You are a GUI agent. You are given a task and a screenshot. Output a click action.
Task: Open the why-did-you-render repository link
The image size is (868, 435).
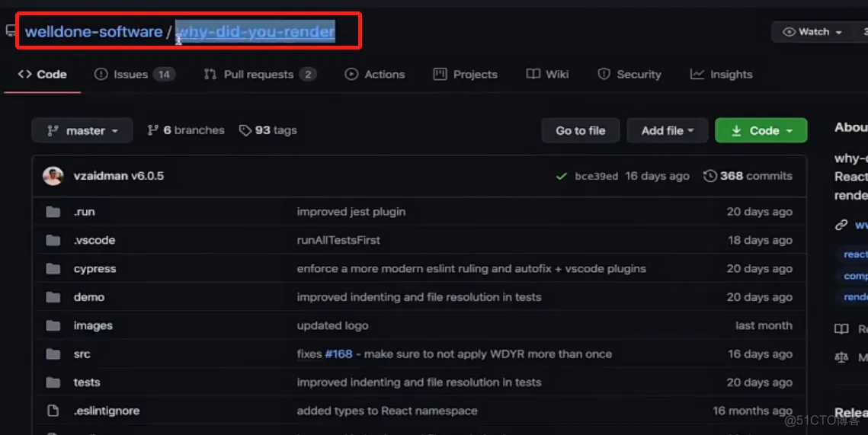255,31
